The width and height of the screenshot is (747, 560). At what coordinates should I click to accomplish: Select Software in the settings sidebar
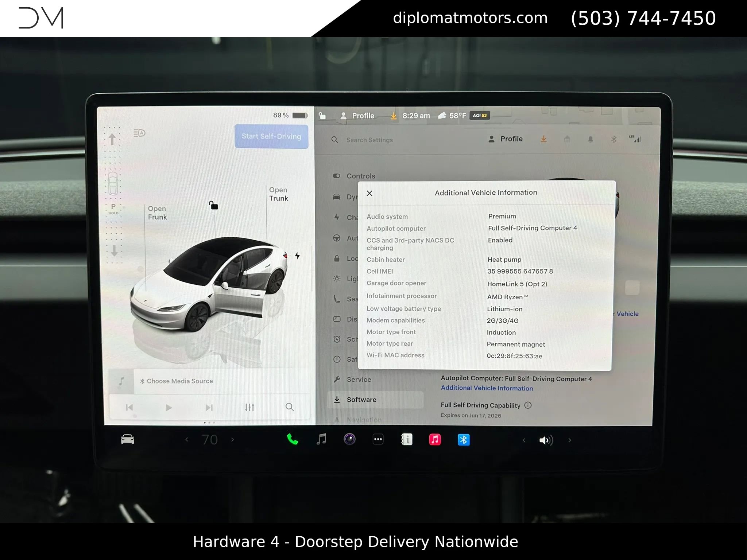coord(361,399)
